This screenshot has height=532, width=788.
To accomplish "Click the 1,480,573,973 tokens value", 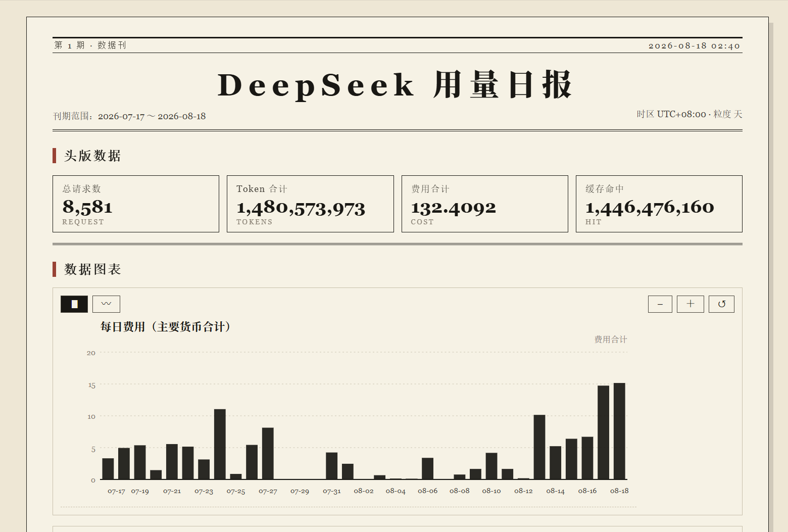I will coord(301,208).
